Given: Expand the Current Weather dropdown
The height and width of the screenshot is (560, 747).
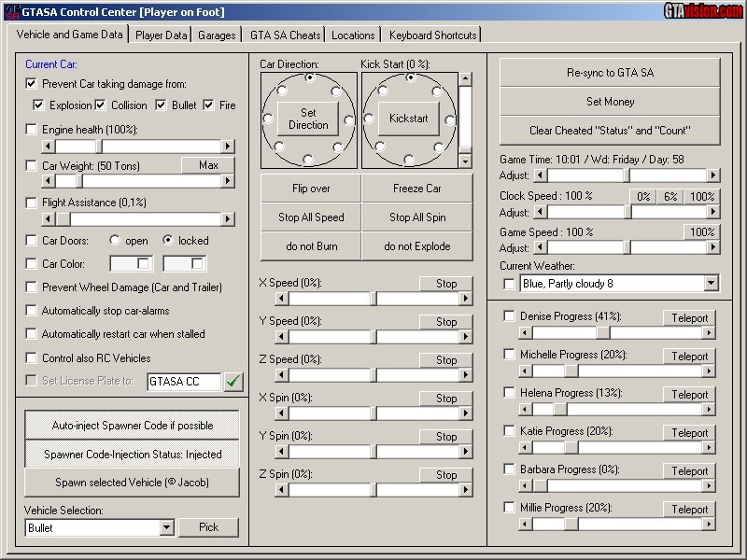Looking at the screenshot, I should pyautogui.click(x=711, y=284).
